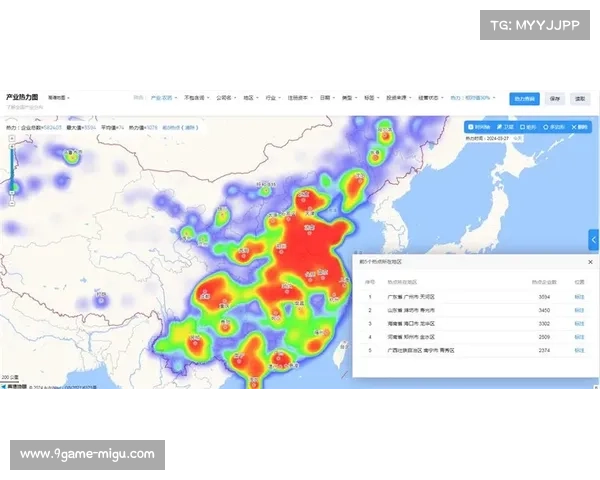Switch to 卫星 satellite view

[505, 127]
